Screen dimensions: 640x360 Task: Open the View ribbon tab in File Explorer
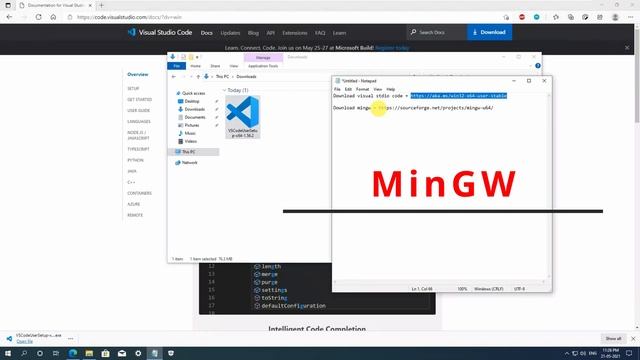(x=233, y=66)
